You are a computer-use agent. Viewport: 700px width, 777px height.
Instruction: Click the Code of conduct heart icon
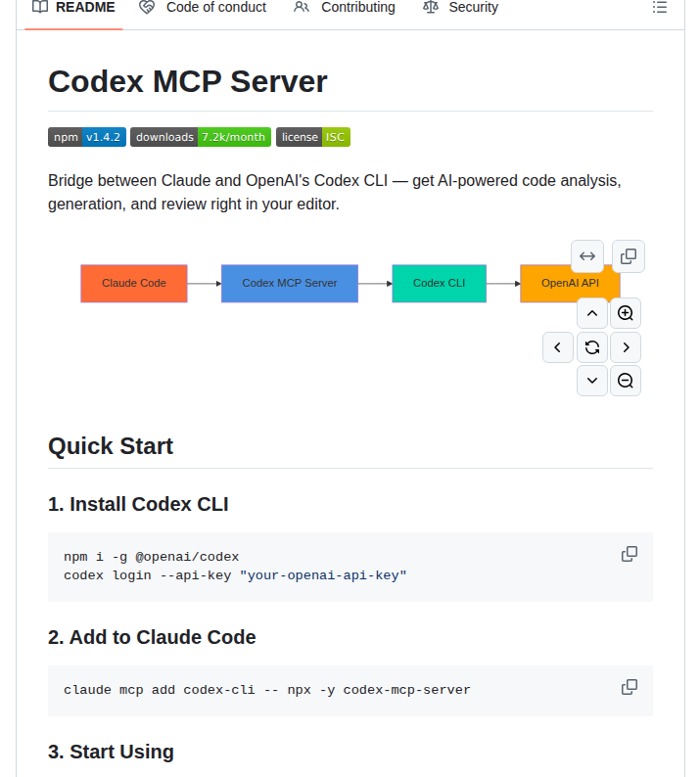click(x=147, y=7)
